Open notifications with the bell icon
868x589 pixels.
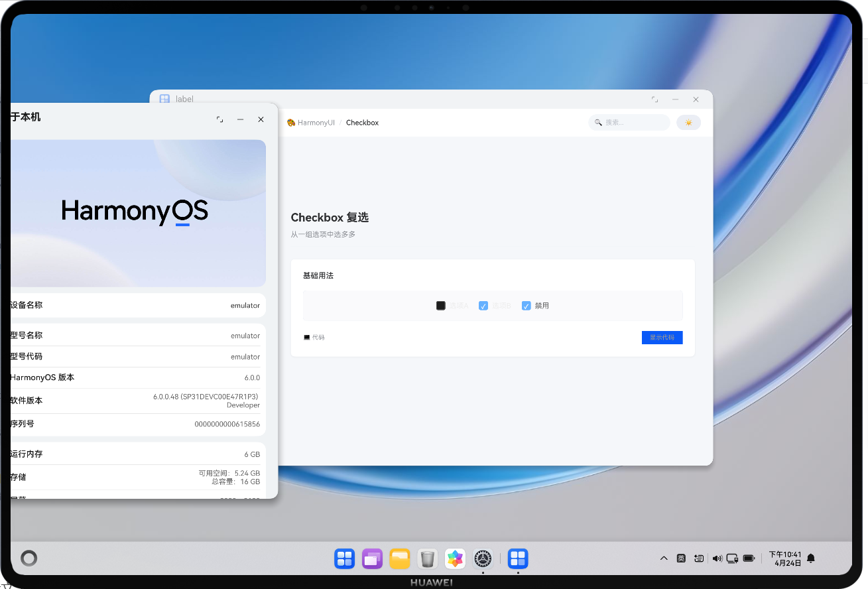(x=810, y=558)
